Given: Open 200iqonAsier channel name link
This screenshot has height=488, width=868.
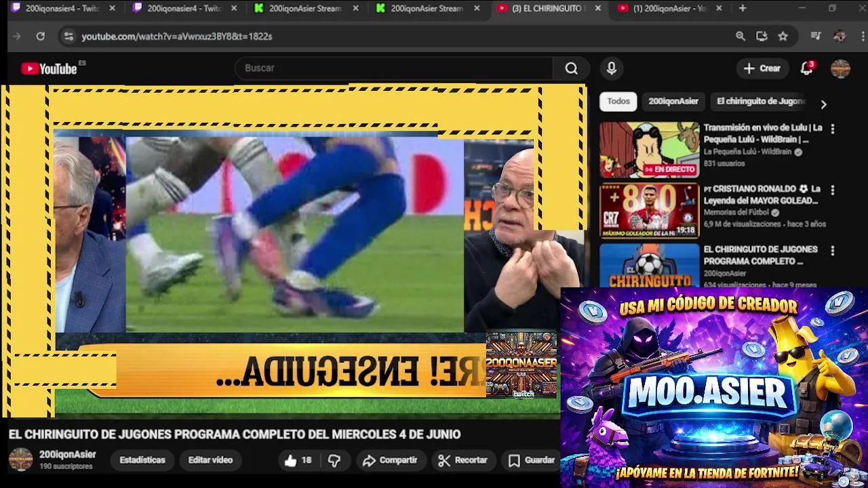Looking at the screenshot, I should [67, 455].
